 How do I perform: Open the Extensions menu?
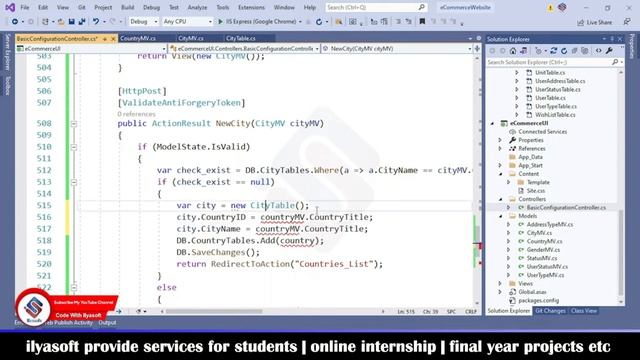[251, 7]
